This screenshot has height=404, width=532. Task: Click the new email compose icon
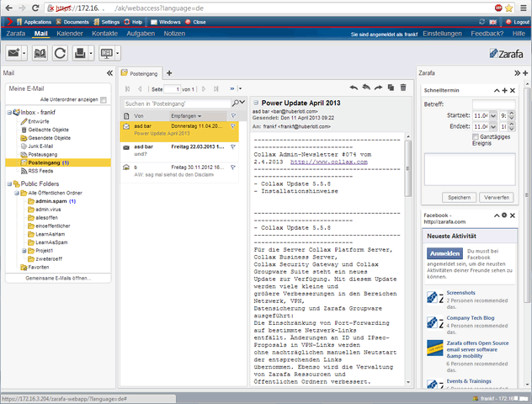(x=13, y=53)
